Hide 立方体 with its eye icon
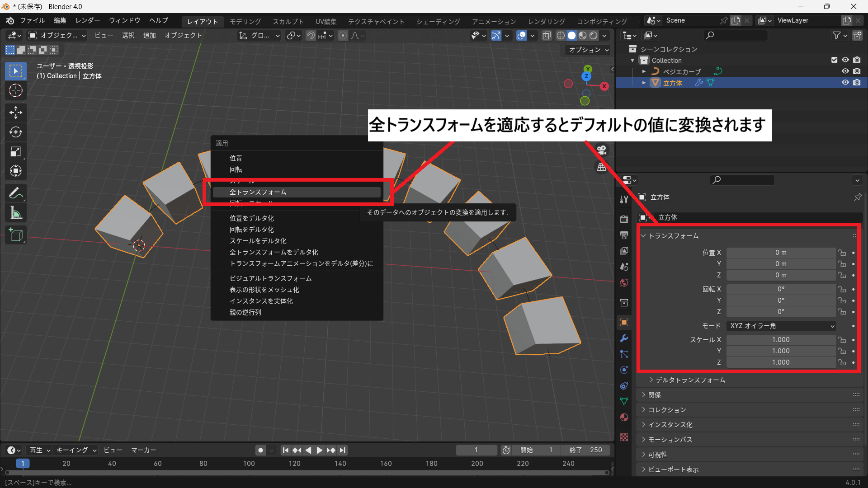868x488 pixels. point(845,83)
